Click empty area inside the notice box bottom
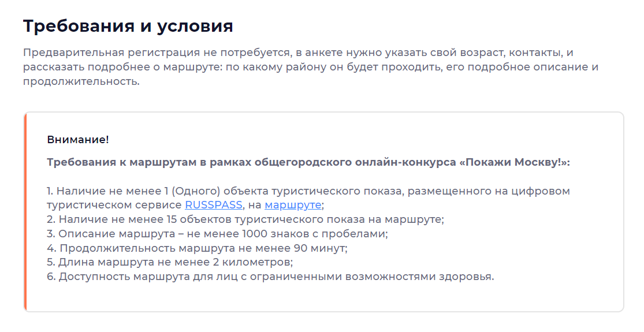This screenshot has height=332, width=644. 325,297
